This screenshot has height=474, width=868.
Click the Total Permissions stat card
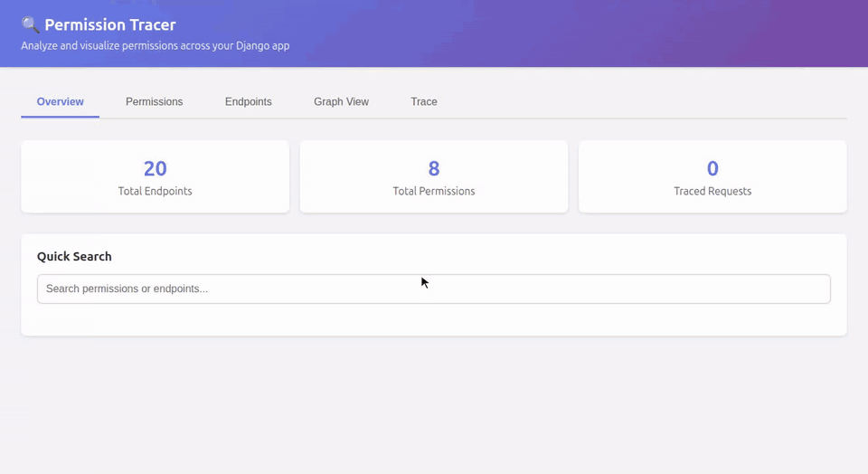(434, 176)
